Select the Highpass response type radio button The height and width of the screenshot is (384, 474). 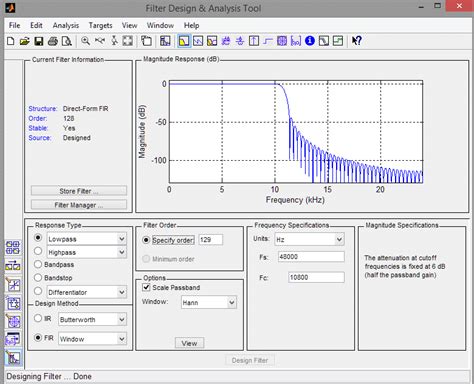point(38,251)
